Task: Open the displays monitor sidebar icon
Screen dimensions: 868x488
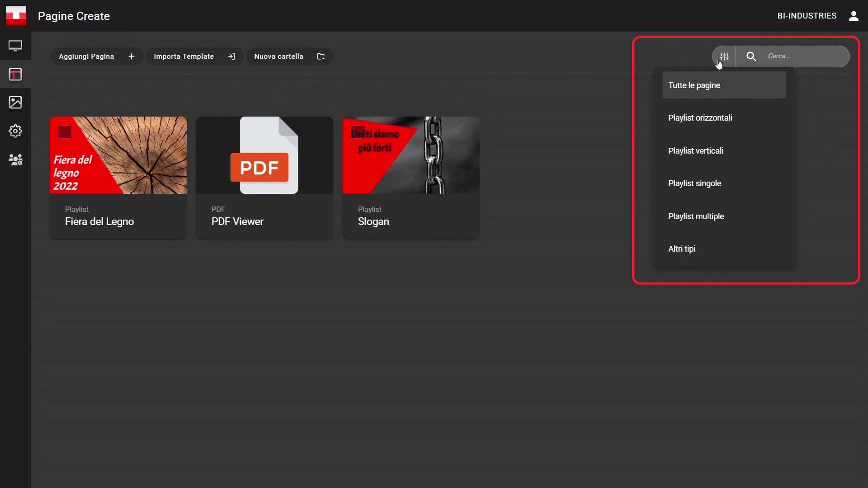Action: point(15,46)
